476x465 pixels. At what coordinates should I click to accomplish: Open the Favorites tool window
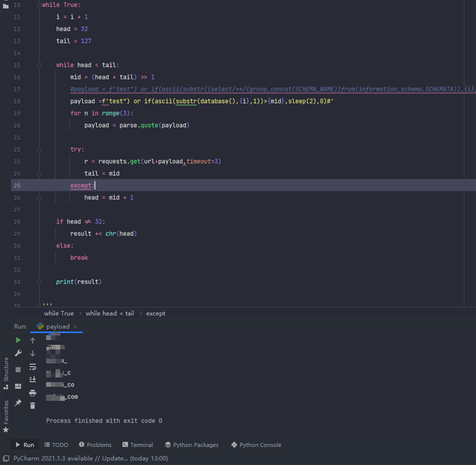tap(6, 416)
